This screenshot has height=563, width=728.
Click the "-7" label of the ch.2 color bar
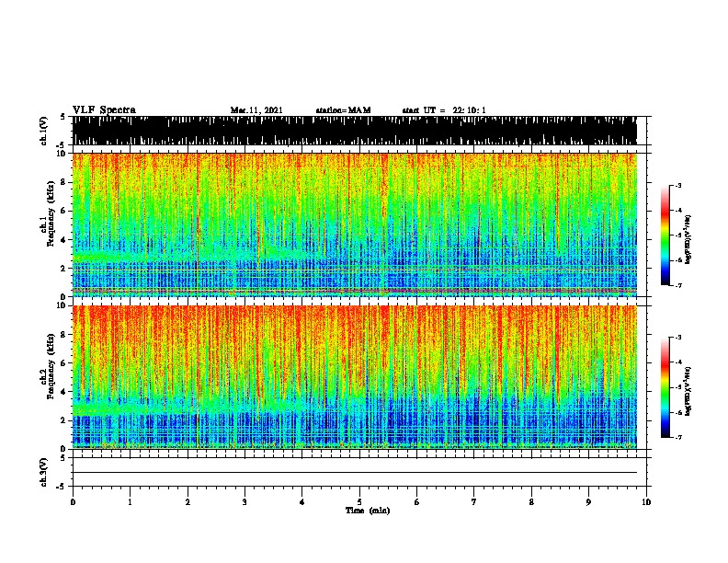678,437
